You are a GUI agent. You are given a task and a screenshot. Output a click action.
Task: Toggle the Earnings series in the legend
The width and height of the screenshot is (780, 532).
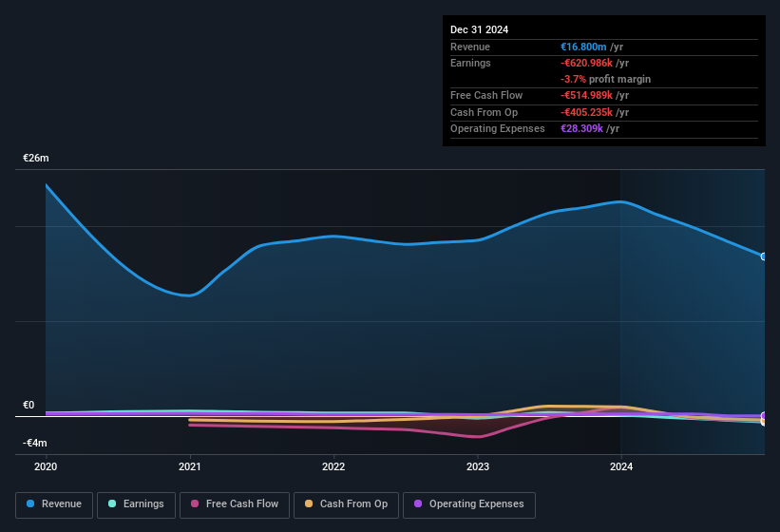point(136,505)
